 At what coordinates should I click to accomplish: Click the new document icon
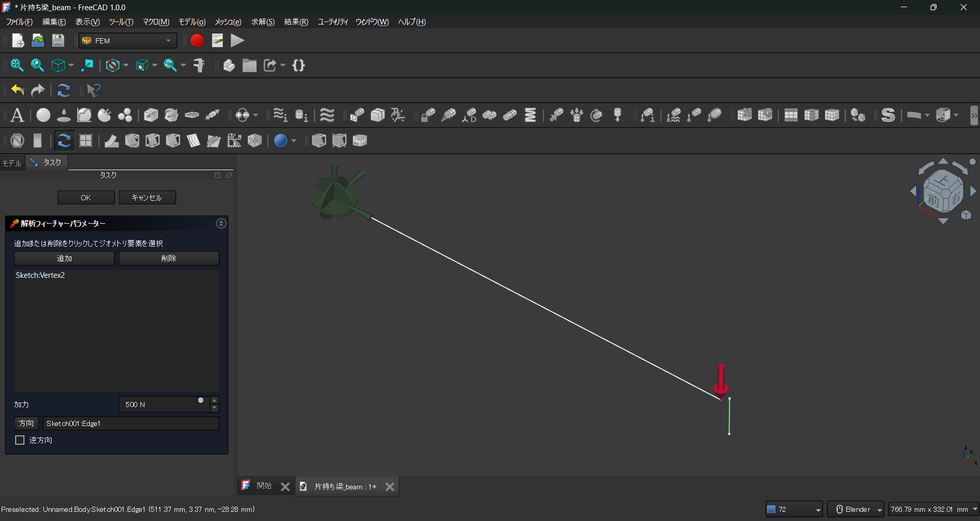[x=18, y=41]
